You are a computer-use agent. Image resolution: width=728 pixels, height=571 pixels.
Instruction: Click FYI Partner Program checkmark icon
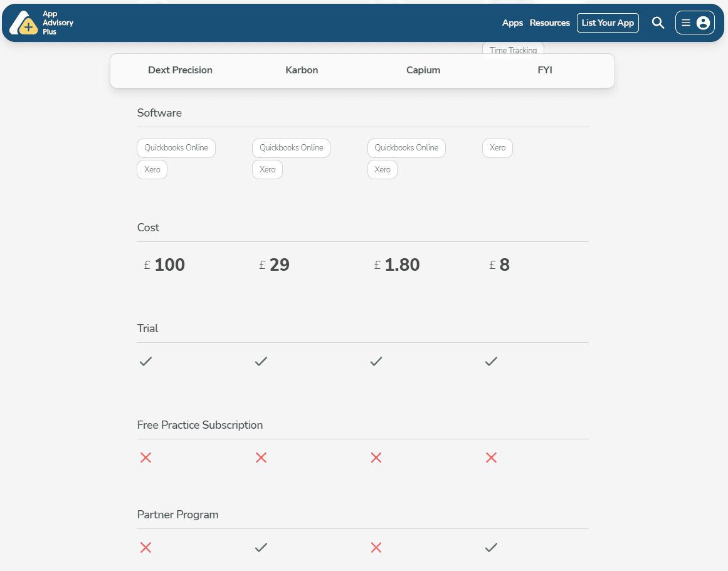pyautogui.click(x=491, y=548)
